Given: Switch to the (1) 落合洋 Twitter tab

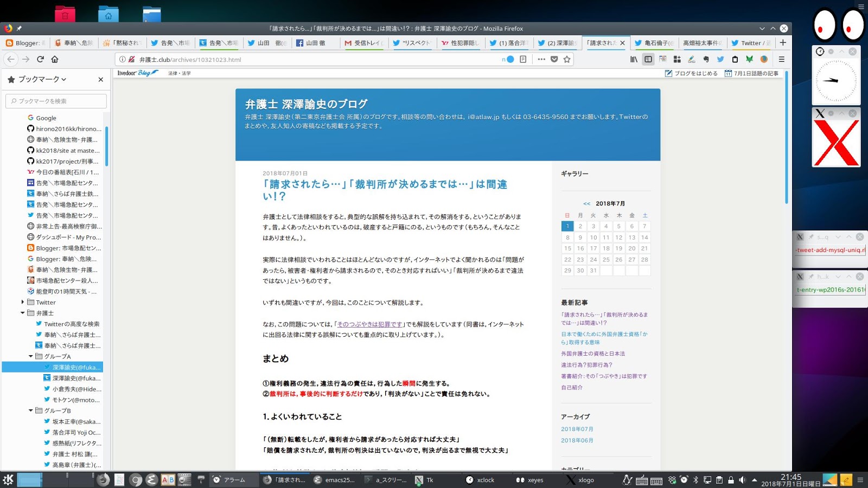Looking at the screenshot, I should [x=508, y=43].
